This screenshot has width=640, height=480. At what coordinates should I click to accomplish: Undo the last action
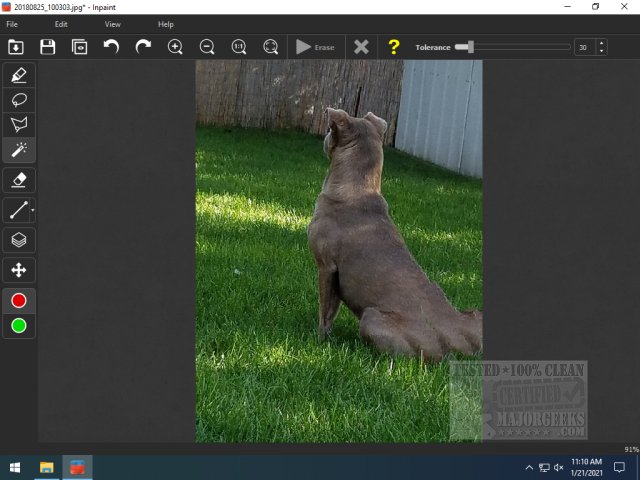(111, 47)
